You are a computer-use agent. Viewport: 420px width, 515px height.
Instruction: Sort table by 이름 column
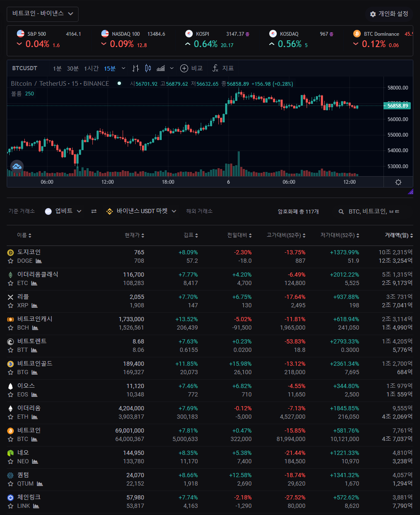coord(24,235)
